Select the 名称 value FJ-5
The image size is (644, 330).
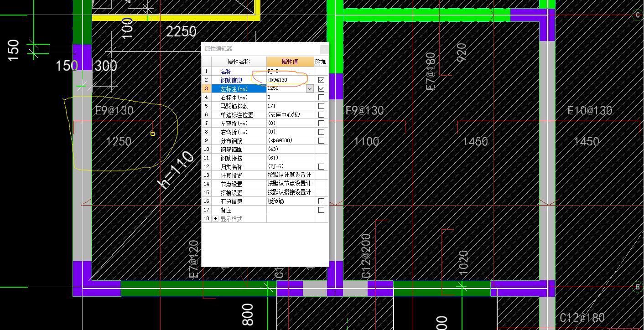click(290, 71)
